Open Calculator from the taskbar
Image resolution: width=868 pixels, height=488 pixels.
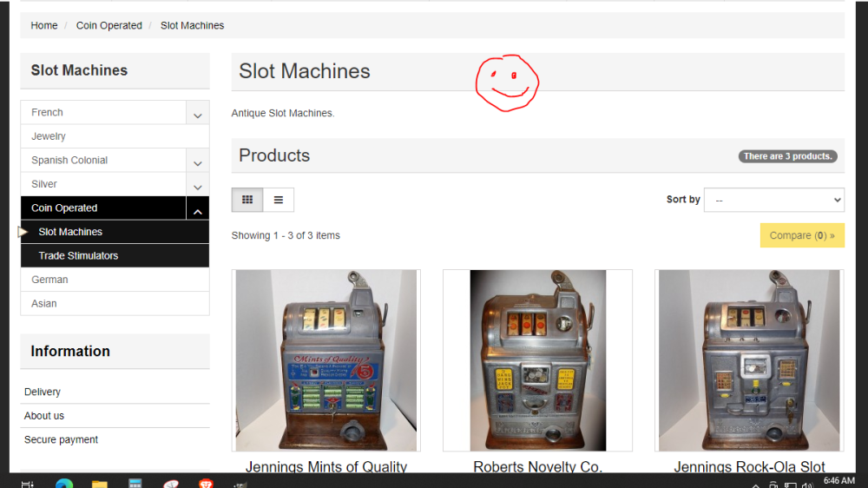coord(135,483)
